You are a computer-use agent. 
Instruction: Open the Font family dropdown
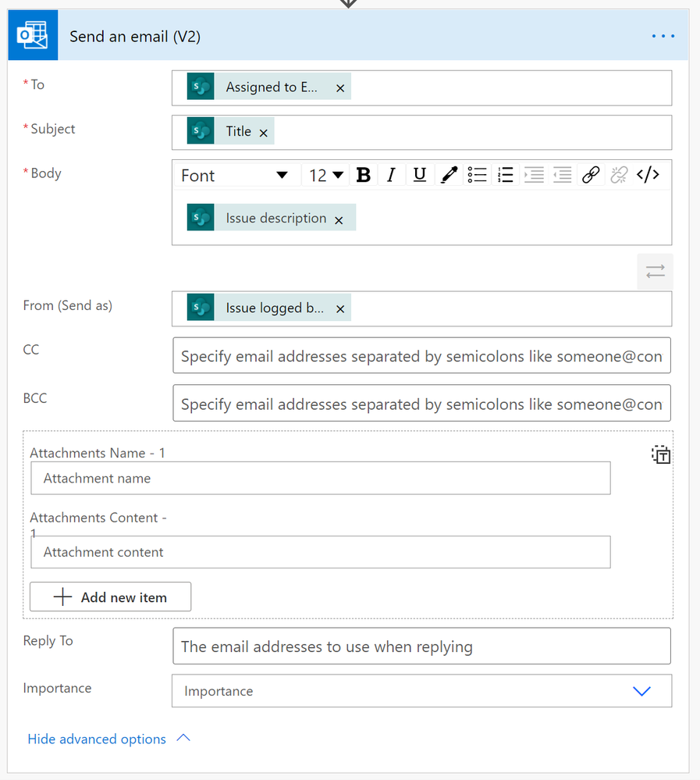click(236, 175)
